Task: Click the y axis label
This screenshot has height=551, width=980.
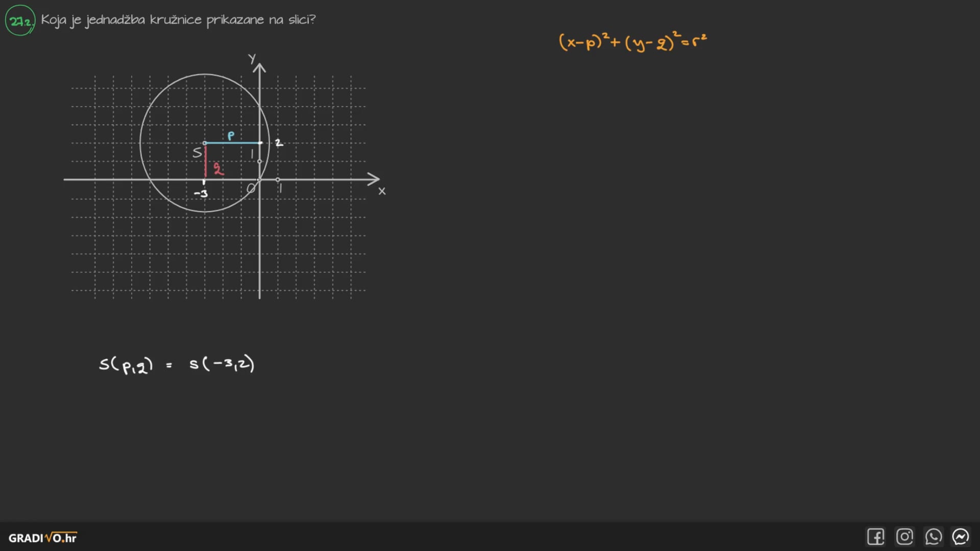Action: (x=252, y=58)
